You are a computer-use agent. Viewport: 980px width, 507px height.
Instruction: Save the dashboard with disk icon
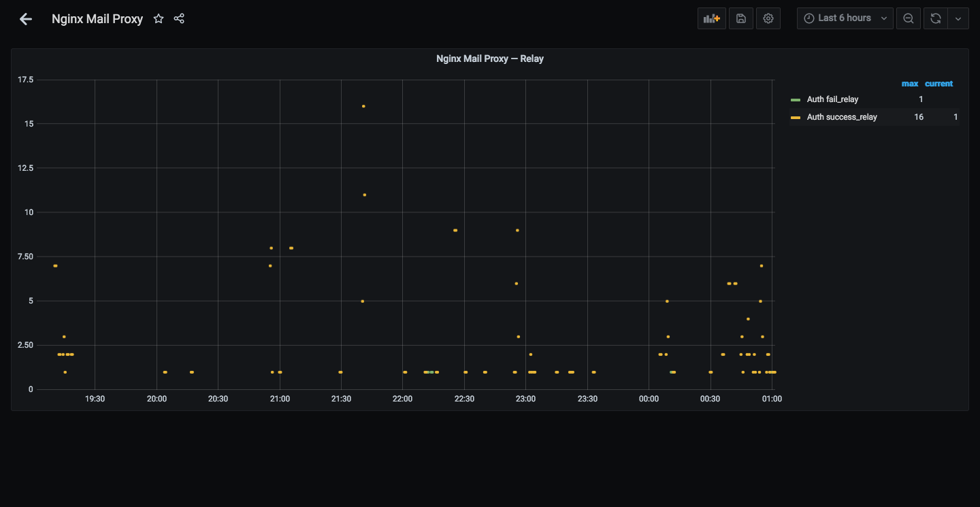[x=741, y=18]
